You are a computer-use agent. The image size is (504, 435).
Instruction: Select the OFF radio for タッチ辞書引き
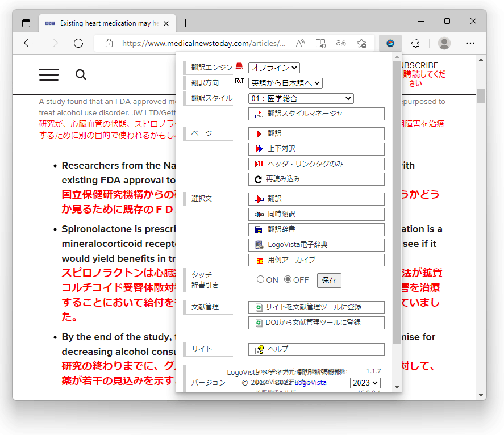click(x=288, y=279)
